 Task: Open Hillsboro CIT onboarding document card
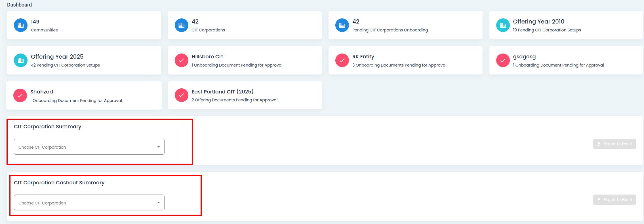point(245,60)
